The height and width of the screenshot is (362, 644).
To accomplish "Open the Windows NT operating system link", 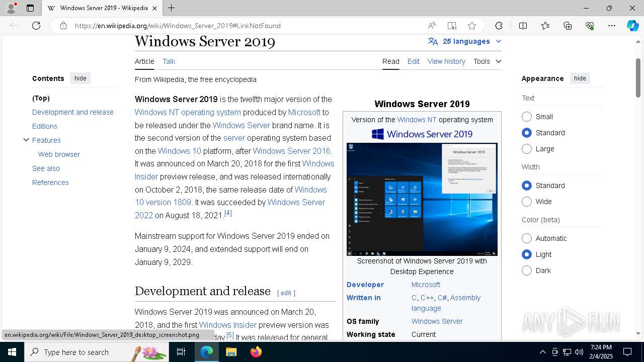I will click(188, 112).
